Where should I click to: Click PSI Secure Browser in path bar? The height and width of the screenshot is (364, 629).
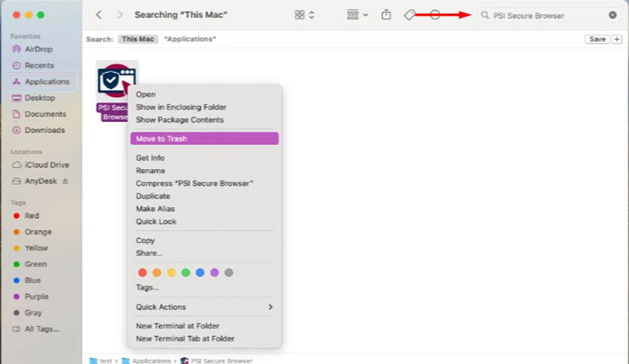(216, 361)
